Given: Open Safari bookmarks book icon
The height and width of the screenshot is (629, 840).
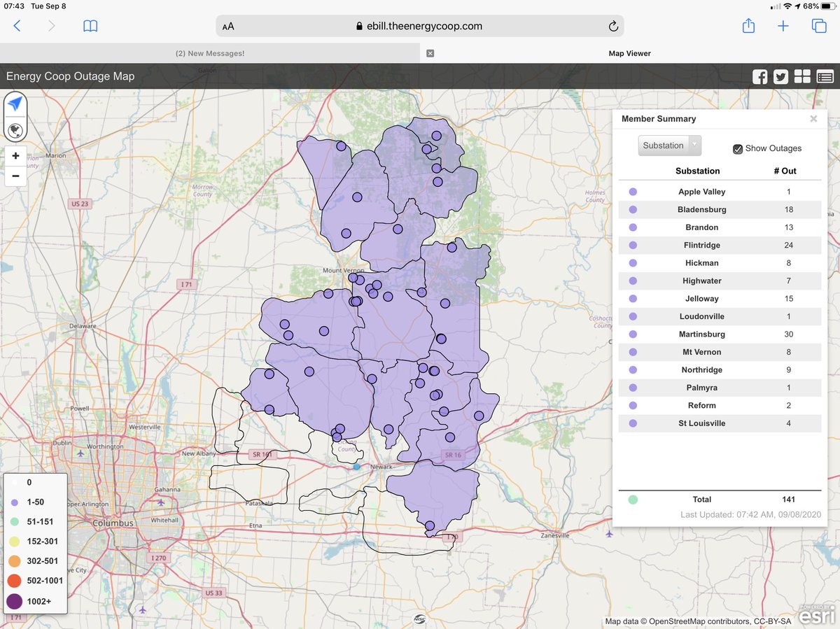Looking at the screenshot, I should click(x=90, y=26).
